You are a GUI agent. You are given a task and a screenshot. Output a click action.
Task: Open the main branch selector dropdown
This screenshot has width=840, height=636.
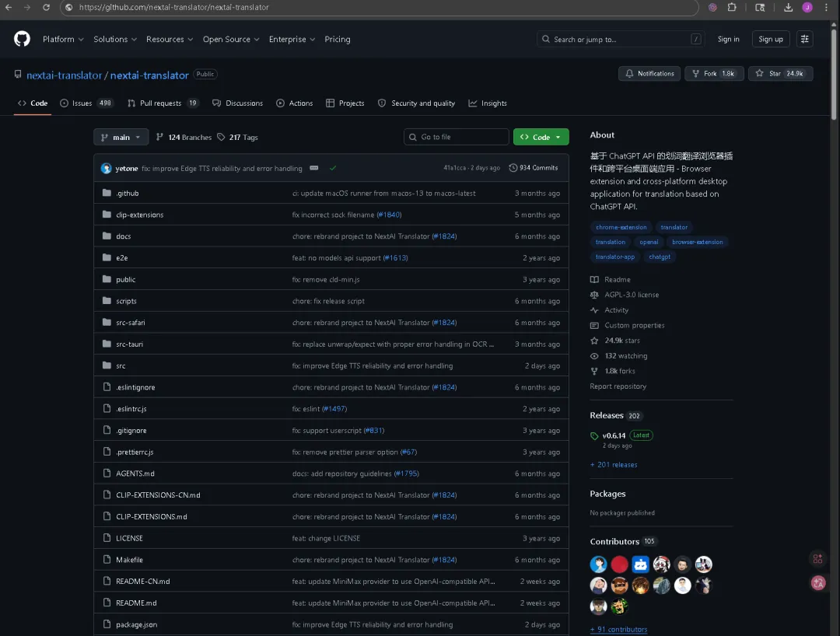click(x=121, y=137)
